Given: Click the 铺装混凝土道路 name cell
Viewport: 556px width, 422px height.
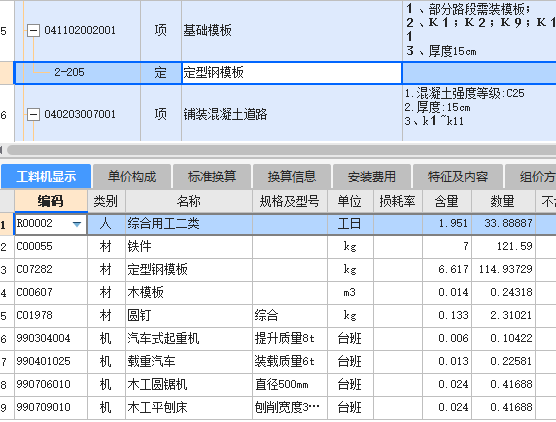Looking at the screenshot, I should (x=292, y=113).
